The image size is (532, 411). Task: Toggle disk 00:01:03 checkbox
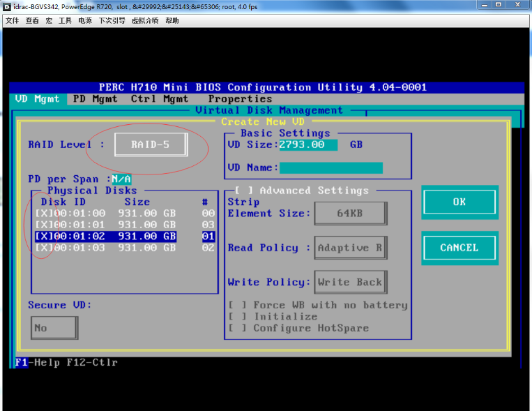(44, 248)
